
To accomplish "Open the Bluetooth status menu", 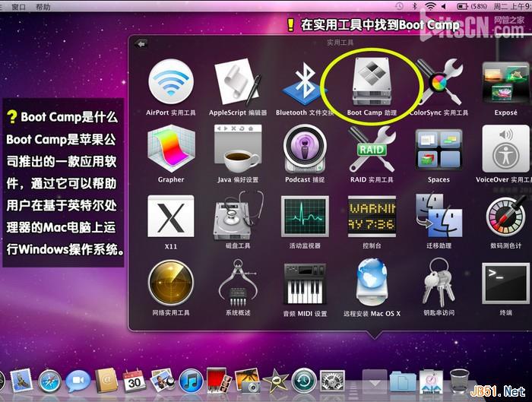I will click(x=414, y=6).
